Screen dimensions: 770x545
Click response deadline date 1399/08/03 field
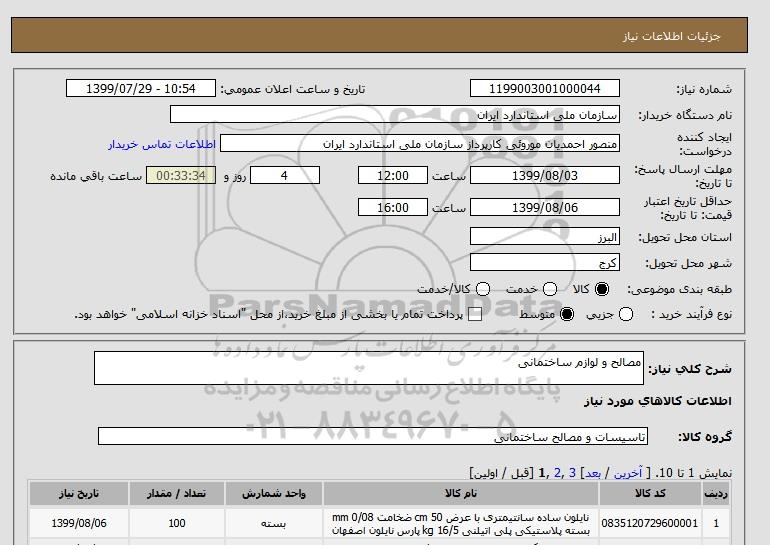tap(545, 175)
